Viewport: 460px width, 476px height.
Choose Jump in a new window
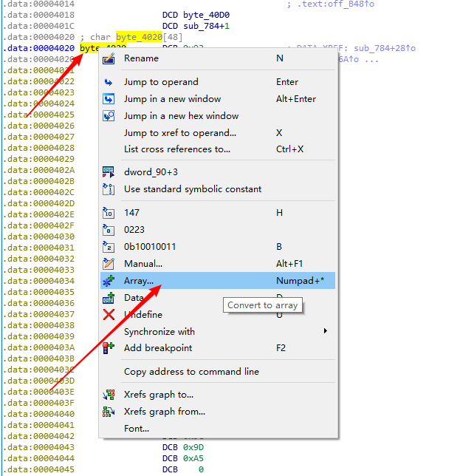coord(218,99)
